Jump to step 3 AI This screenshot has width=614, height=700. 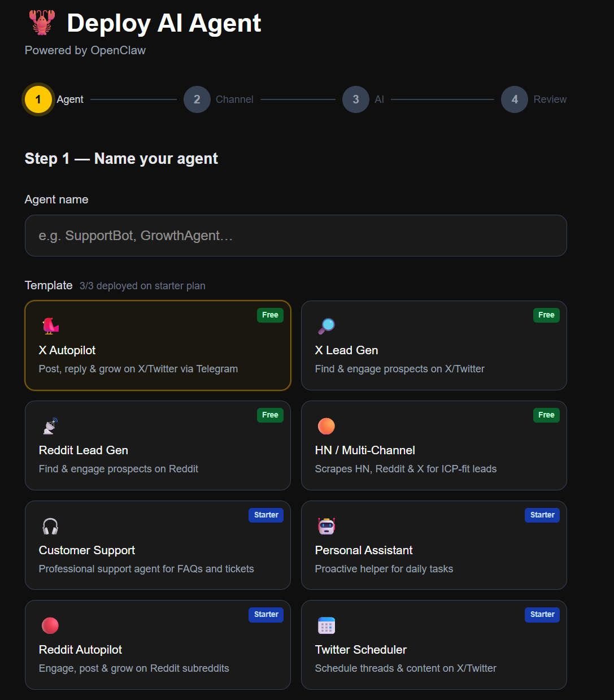356,99
